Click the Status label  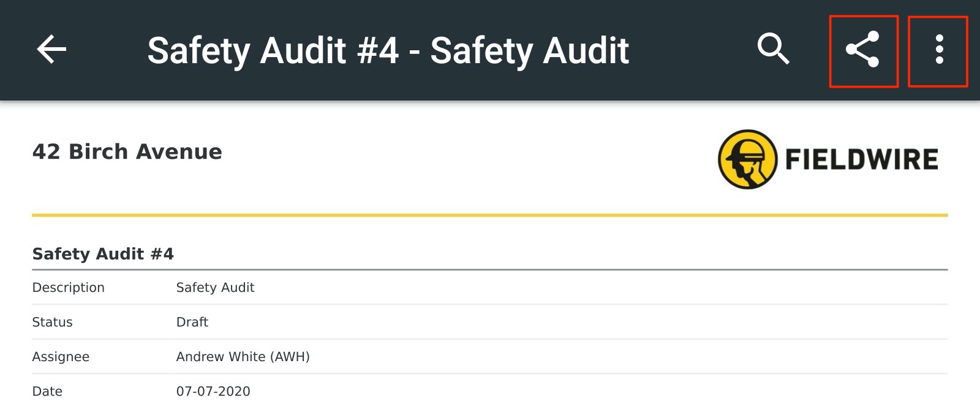(52, 322)
